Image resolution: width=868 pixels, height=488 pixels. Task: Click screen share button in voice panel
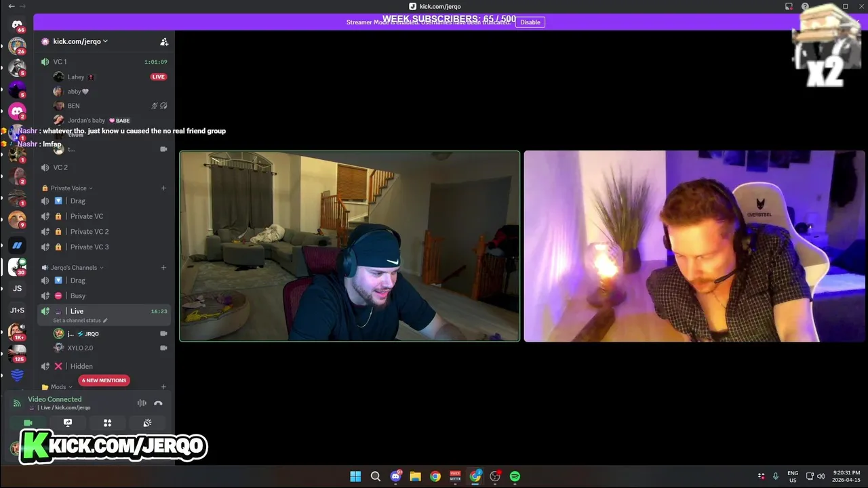coord(68,422)
